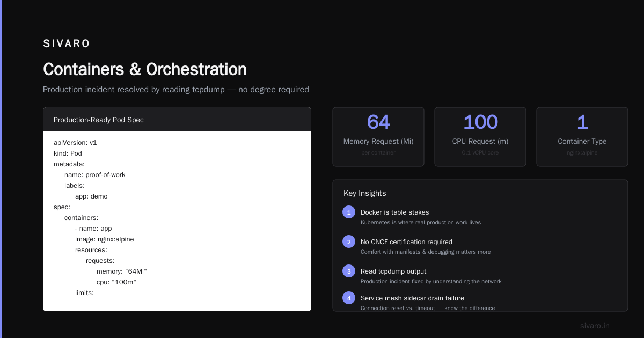
Task: Click the 'memory: "64Mi"' line
Action: (x=122, y=271)
